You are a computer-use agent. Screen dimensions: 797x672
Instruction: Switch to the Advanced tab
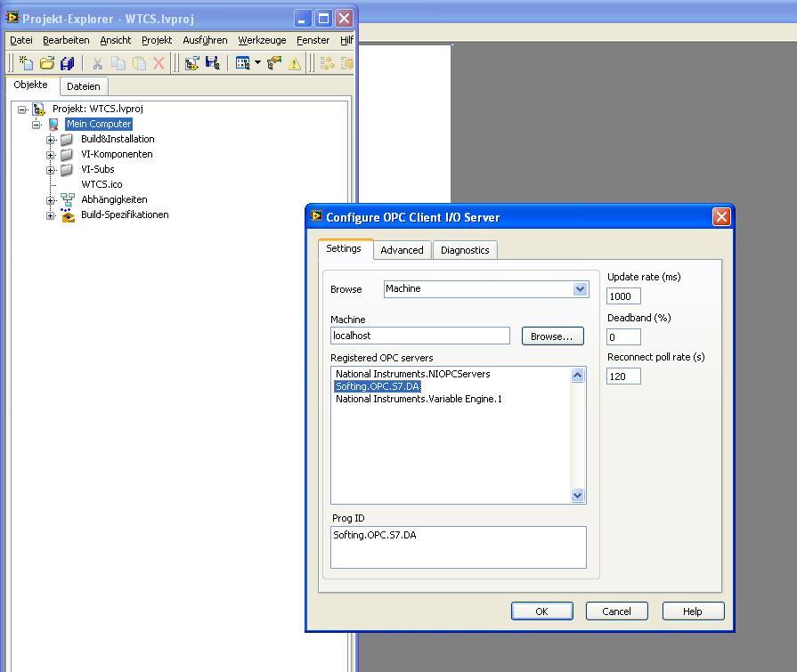pos(402,250)
